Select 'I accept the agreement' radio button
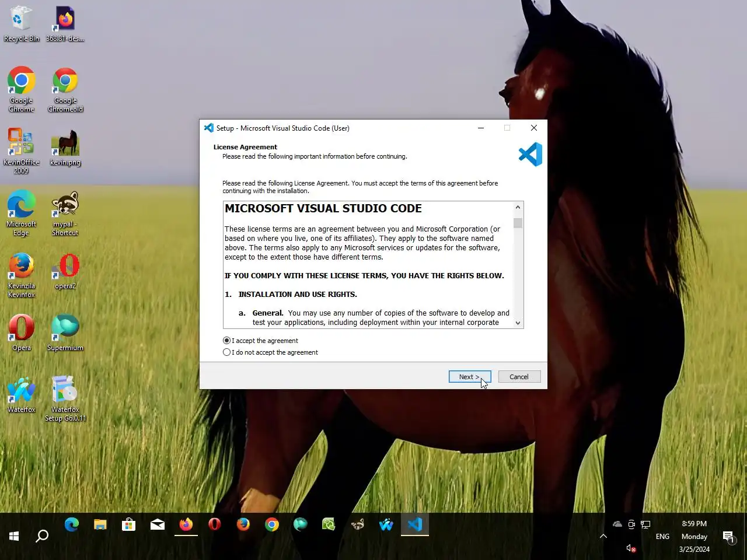The width and height of the screenshot is (747, 560). pos(226,341)
